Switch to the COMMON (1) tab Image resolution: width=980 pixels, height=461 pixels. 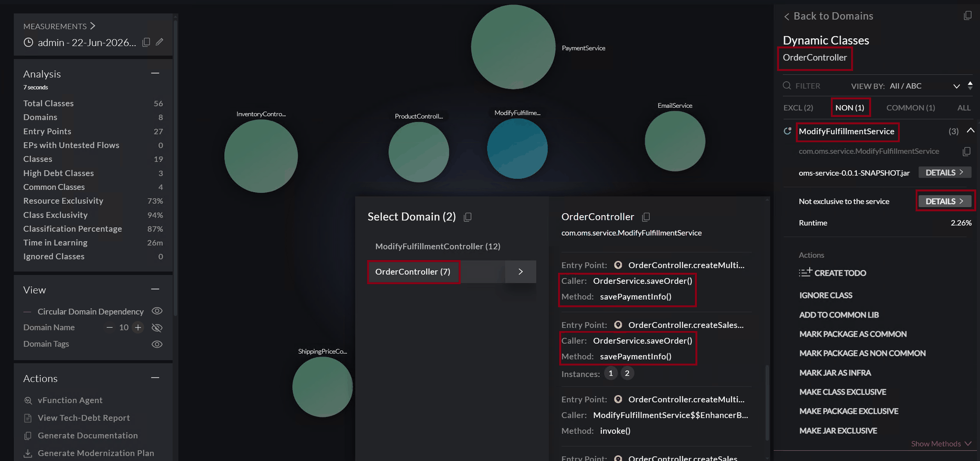click(x=910, y=107)
